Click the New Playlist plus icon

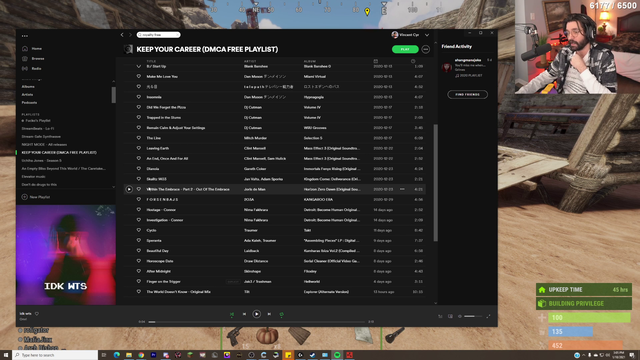coord(24,197)
